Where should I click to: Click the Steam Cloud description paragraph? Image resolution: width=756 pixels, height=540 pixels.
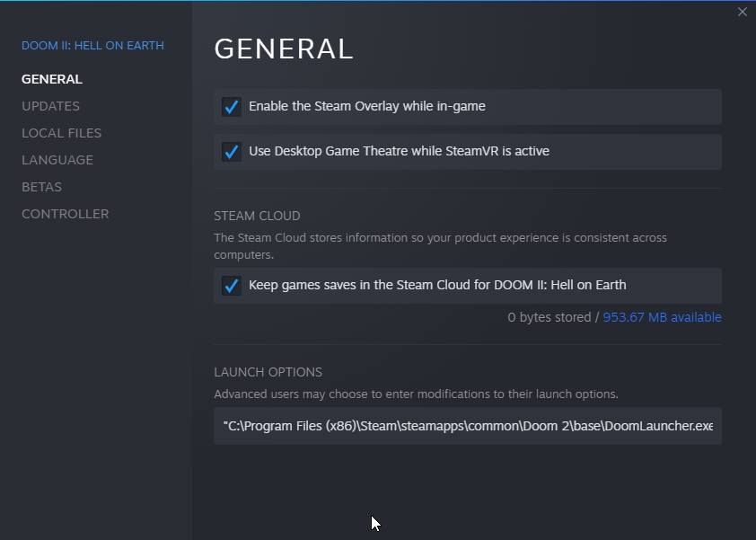[x=440, y=245]
